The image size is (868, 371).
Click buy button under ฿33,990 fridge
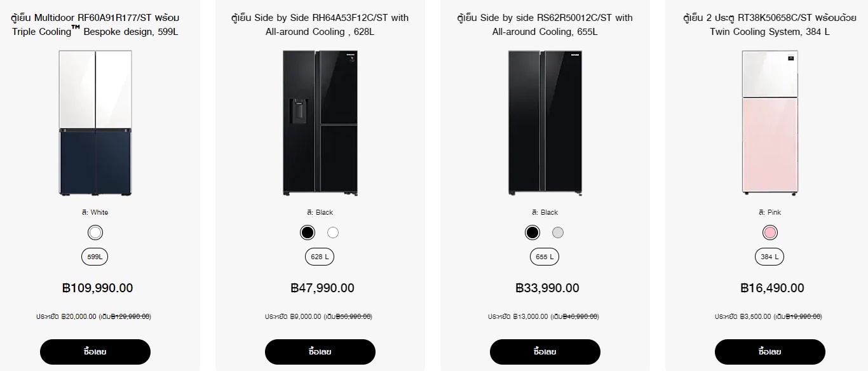tap(545, 352)
